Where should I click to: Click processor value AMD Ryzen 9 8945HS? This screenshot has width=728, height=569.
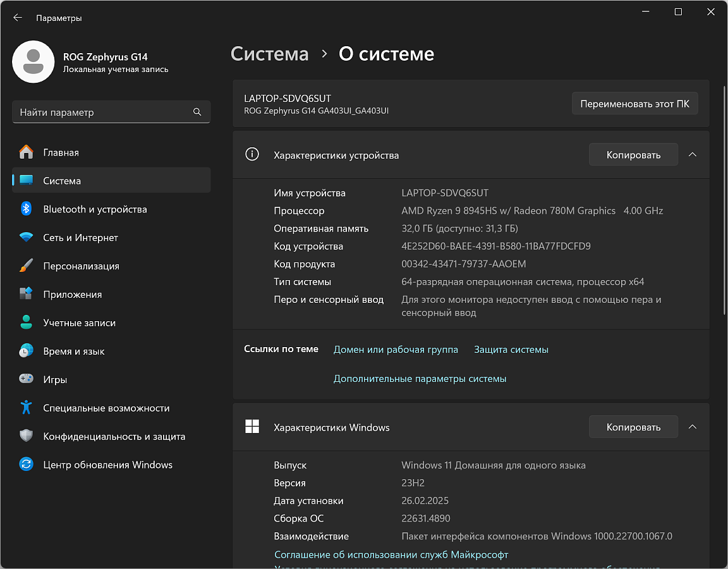point(532,211)
